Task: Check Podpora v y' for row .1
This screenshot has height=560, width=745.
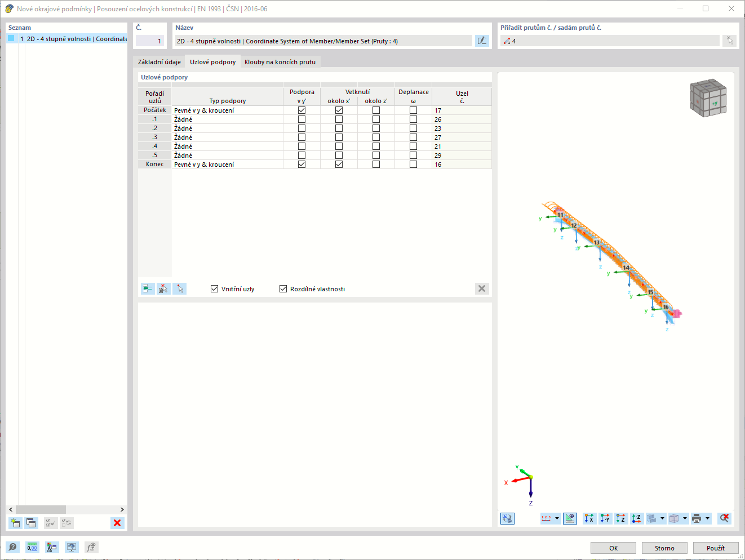Action: point(302,119)
